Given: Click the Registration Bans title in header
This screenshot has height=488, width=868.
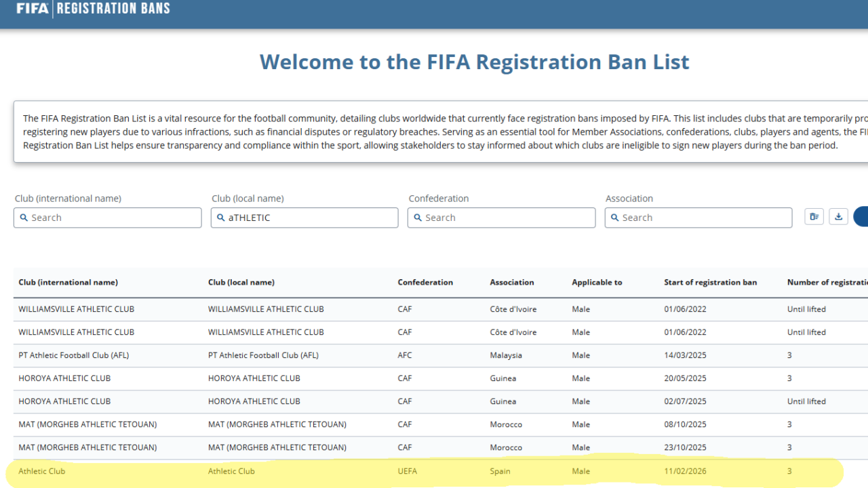Looking at the screenshot, I should [x=113, y=9].
